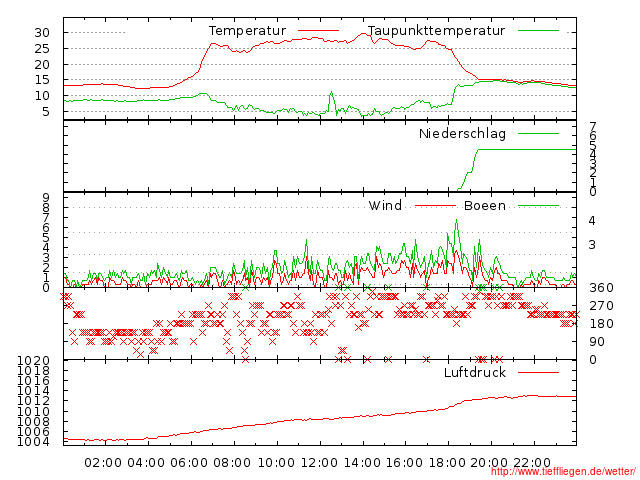Click the 15 temperature axis value
This screenshot has height=480, width=640.
(42, 80)
